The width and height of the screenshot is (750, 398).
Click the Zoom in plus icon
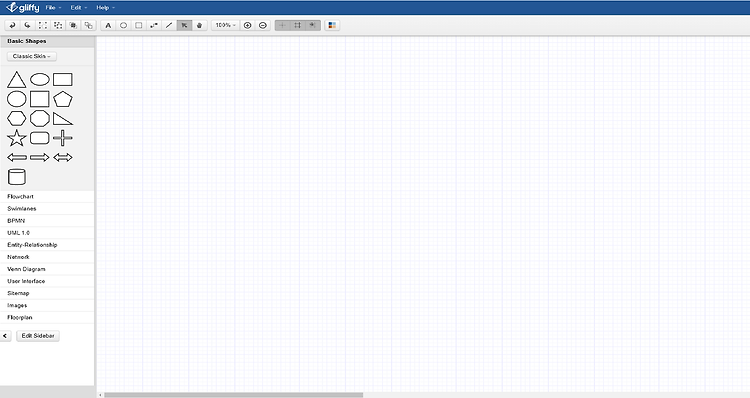coord(247,25)
